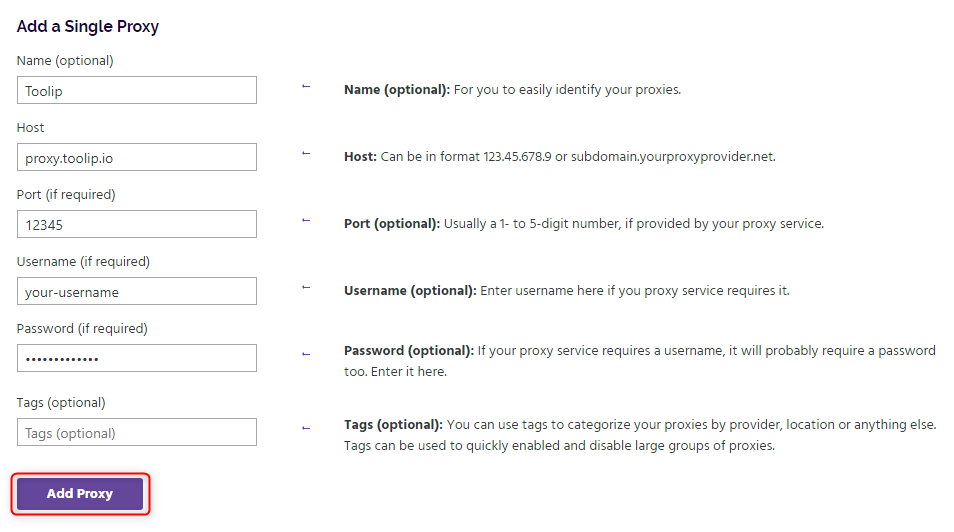Screen dimensions: 954x532
Task: Select the Port input showing 12345
Action: pos(137,224)
